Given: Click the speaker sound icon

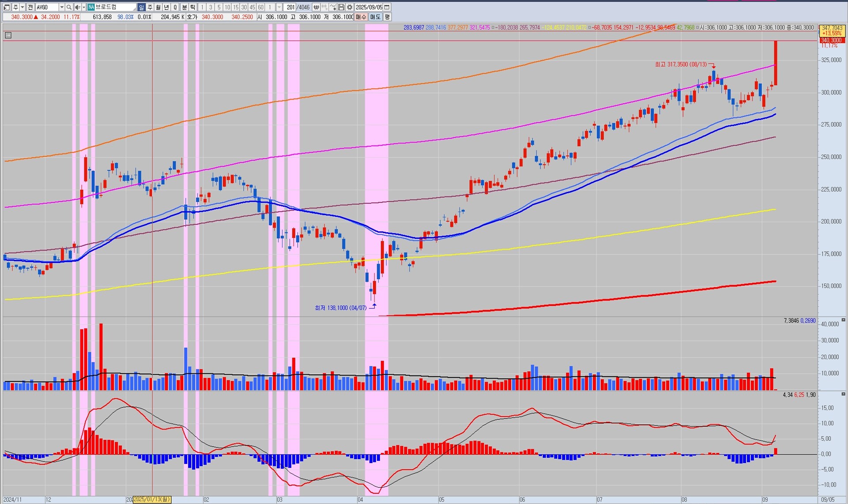Looking at the screenshot, I should [x=77, y=7].
